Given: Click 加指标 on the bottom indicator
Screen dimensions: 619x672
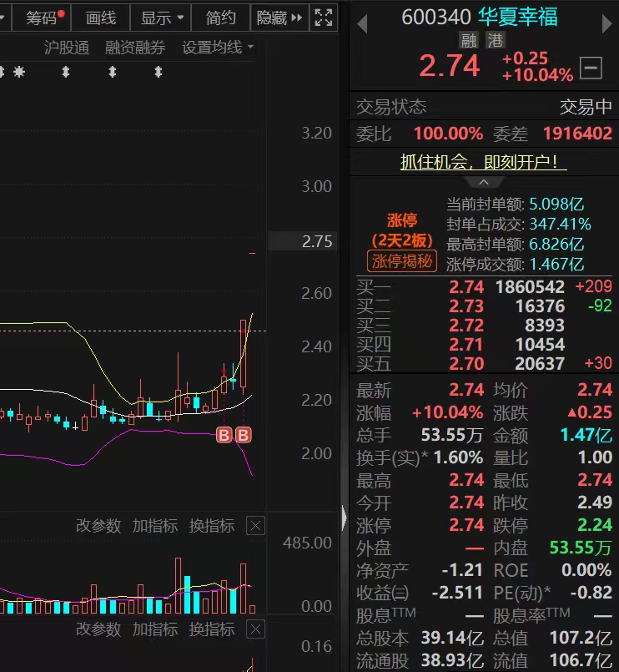Looking at the screenshot, I should pos(155,629).
